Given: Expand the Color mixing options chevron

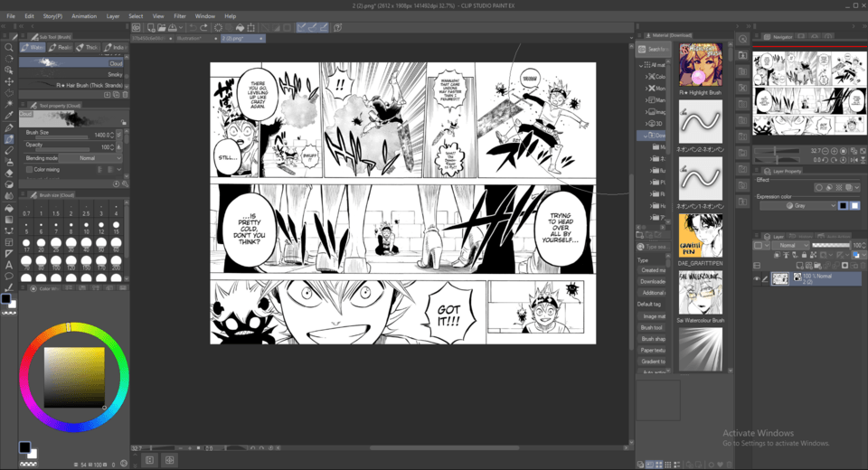Looking at the screenshot, I should [119, 169].
